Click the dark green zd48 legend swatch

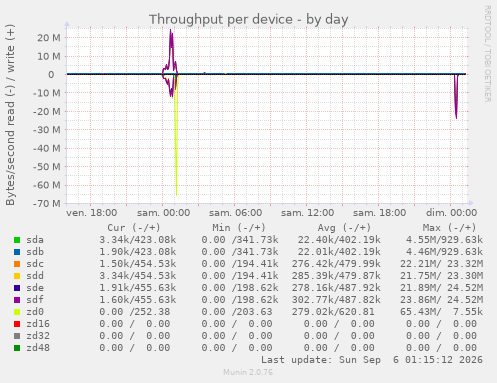(x=17, y=348)
